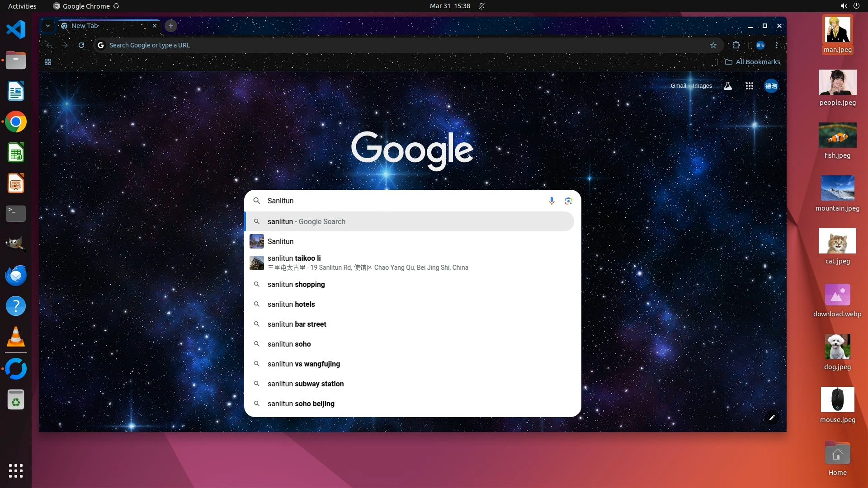This screenshot has width=868, height=488.
Task: Open the tab groups grid icon
Action: pos(48,62)
